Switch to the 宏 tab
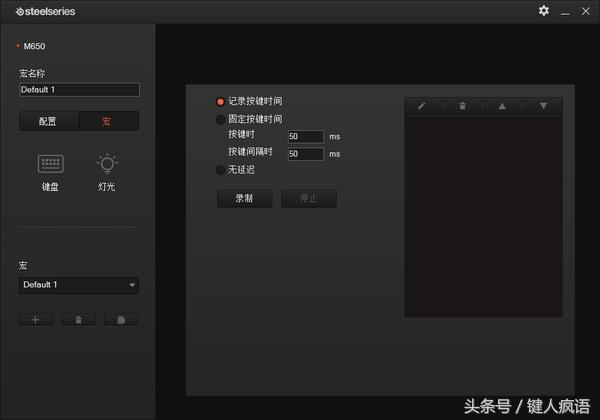This screenshot has height=420, width=600. [109, 121]
